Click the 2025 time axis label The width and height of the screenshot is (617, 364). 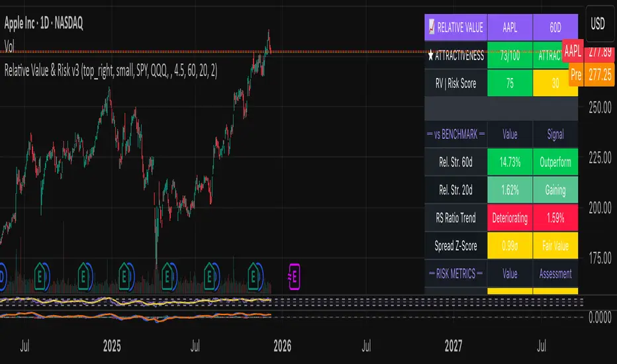point(112,346)
